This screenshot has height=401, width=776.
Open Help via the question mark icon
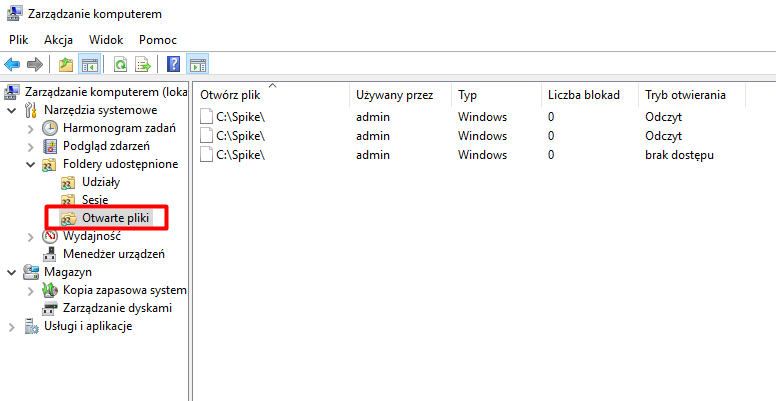click(173, 65)
